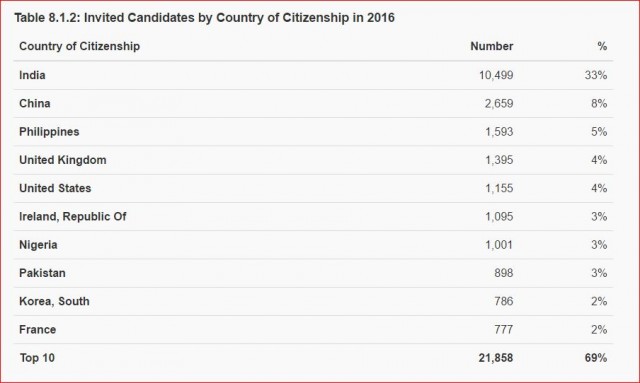
Task: Click the percent column header
Action: pos(602,46)
